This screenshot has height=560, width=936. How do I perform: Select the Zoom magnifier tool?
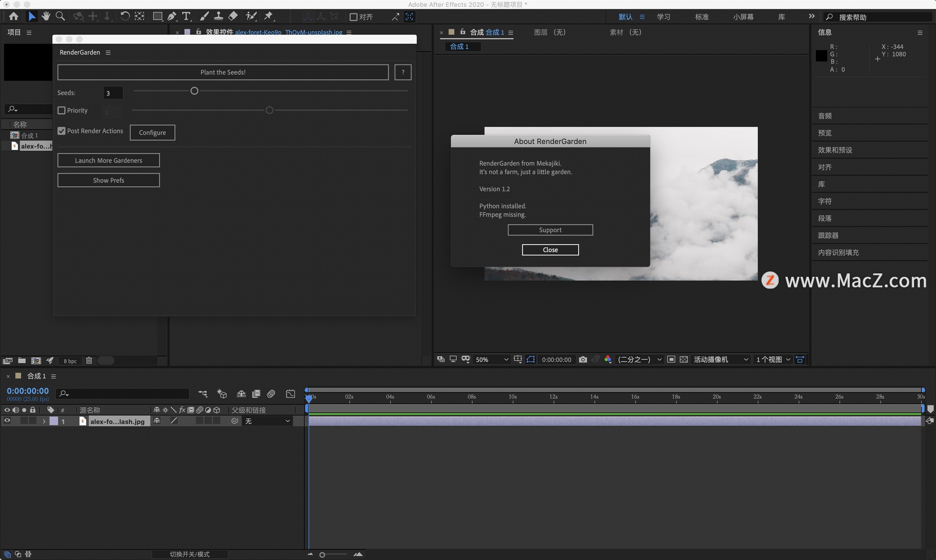pyautogui.click(x=60, y=17)
